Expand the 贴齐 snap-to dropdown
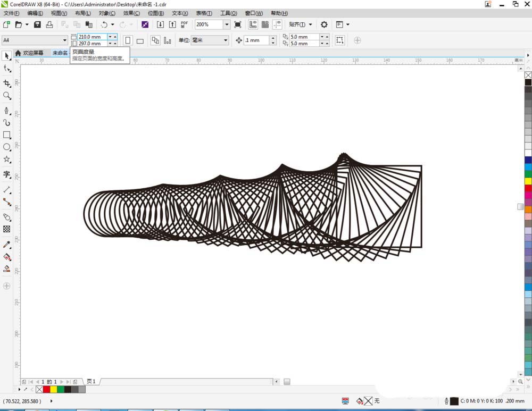 point(310,24)
